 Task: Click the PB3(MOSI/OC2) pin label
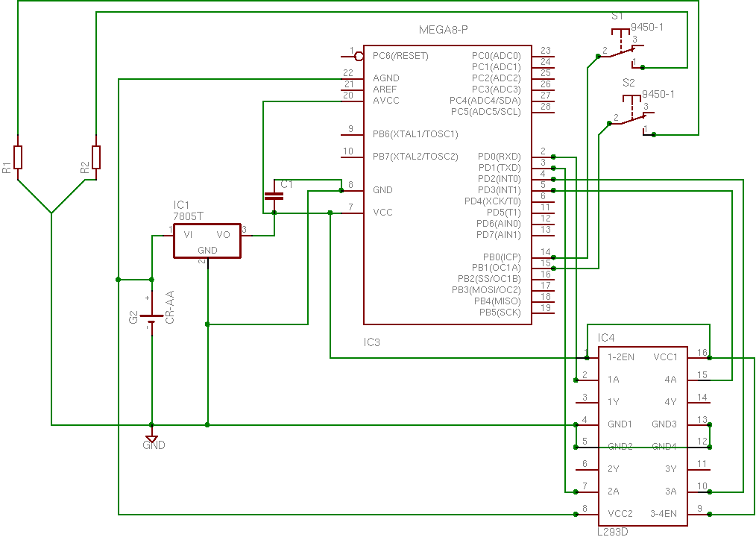click(486, 290)
